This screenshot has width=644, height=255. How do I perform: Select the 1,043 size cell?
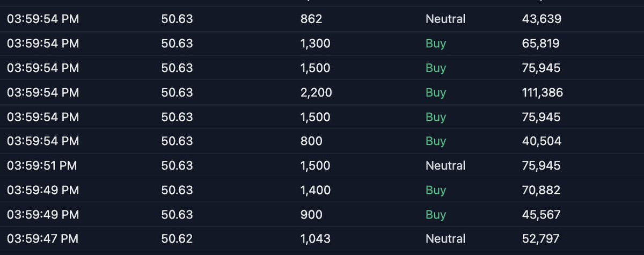pos(316,238)
